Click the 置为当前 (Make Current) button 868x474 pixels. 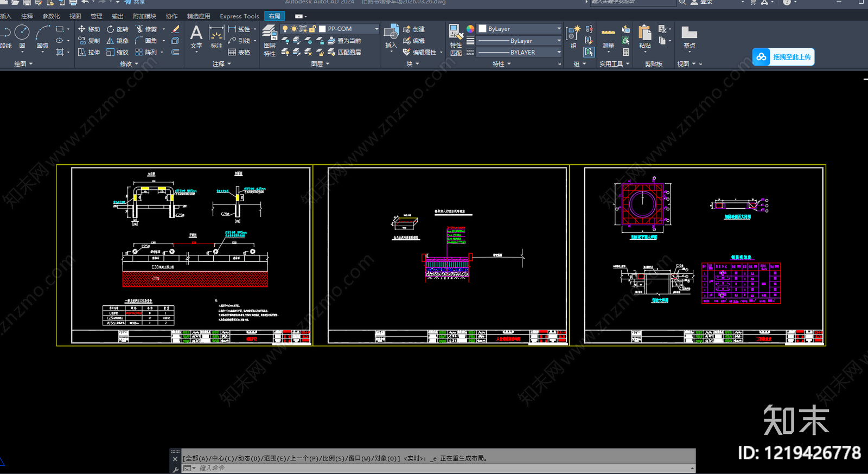pyautogui.click(x=344, y=41)
